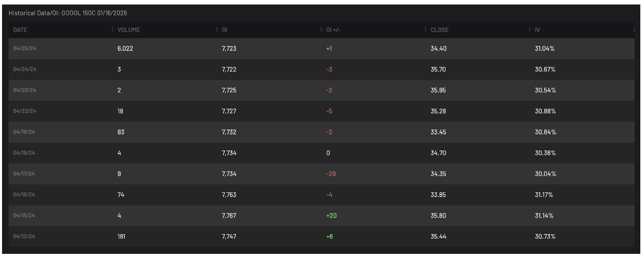644x260 pixels.
Task: Click the 7,763 open interest cell
Action: click(x=229, y=195)
